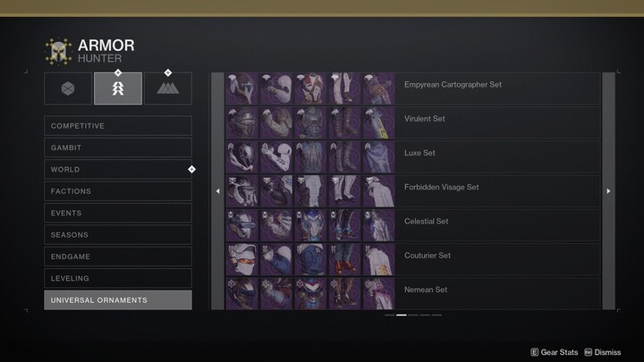Viewport: 644px width, 362px height.
Task: Click Virulent cloak ornament
Action: (x=378, y=122)
